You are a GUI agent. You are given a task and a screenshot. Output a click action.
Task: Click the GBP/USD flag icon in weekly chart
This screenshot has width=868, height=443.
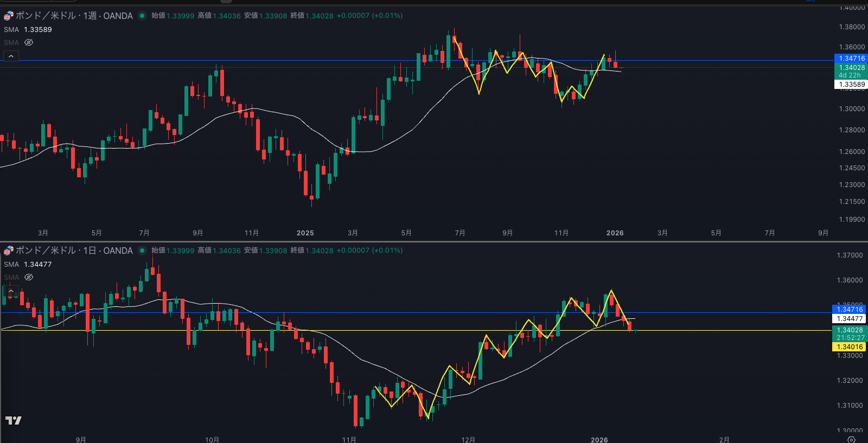(9, 16)
